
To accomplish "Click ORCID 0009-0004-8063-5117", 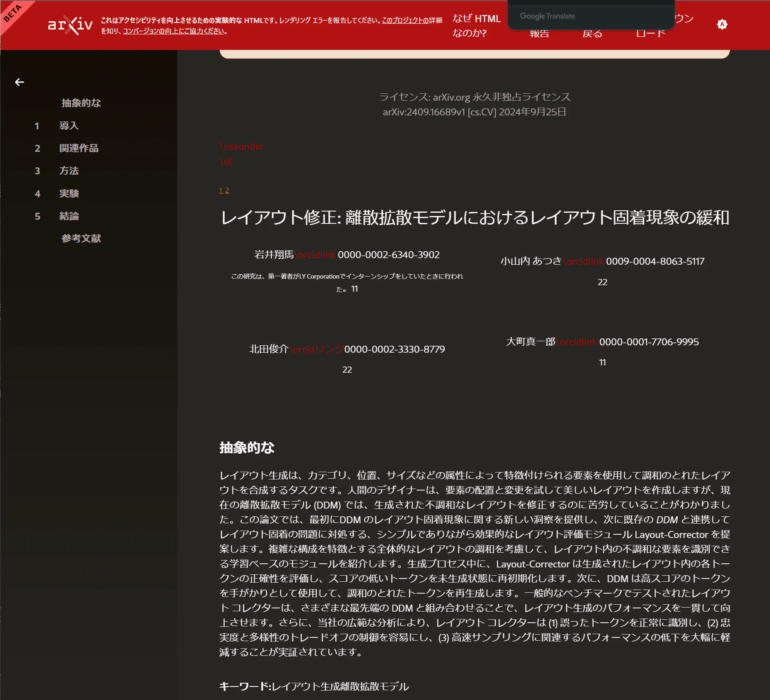I will 655,261.
